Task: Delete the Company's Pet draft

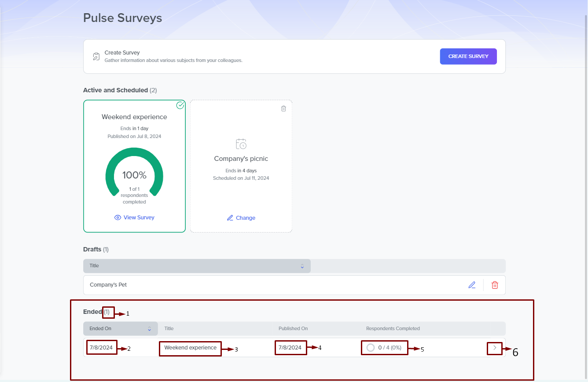Action: coord(495,285)
